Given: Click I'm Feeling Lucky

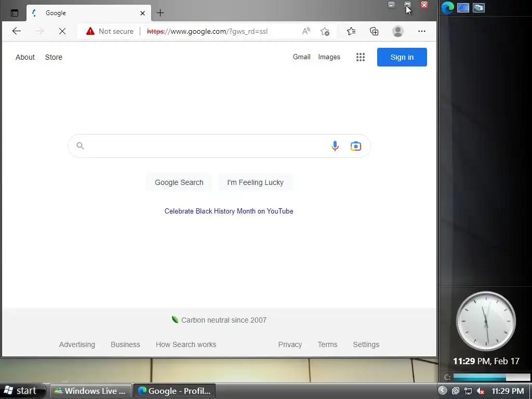Looking at the screenshot, I should 255,182.
